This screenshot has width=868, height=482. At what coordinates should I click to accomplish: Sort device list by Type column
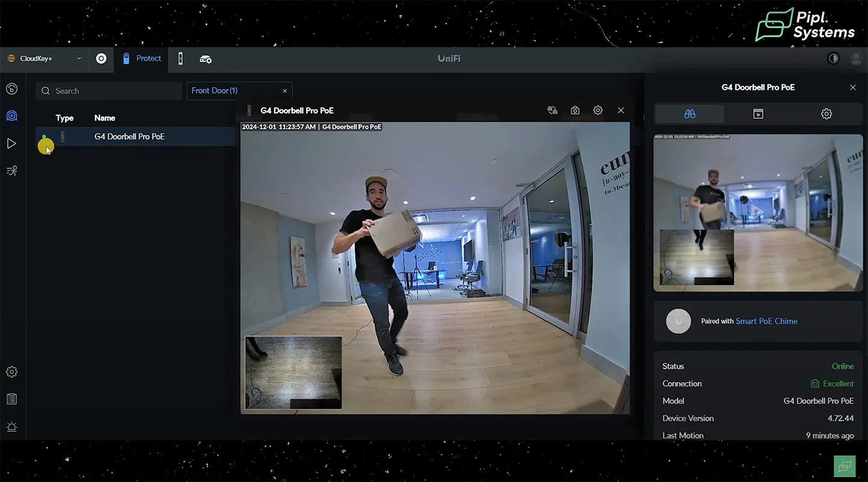pos(64,118)
